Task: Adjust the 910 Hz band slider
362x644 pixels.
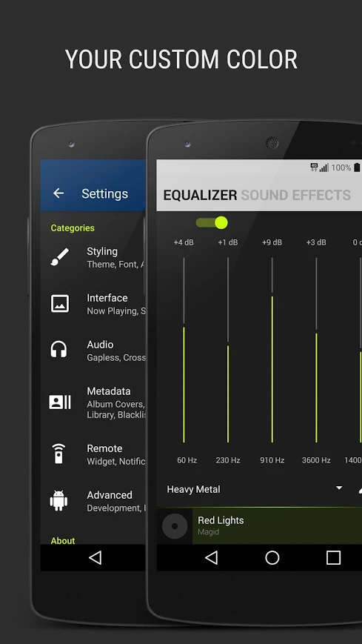Action: pos(272,350)
